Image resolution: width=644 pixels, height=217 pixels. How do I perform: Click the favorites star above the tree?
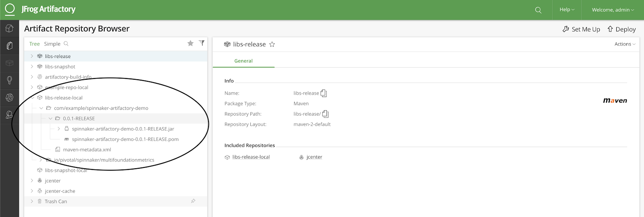(x=190, y=43)
